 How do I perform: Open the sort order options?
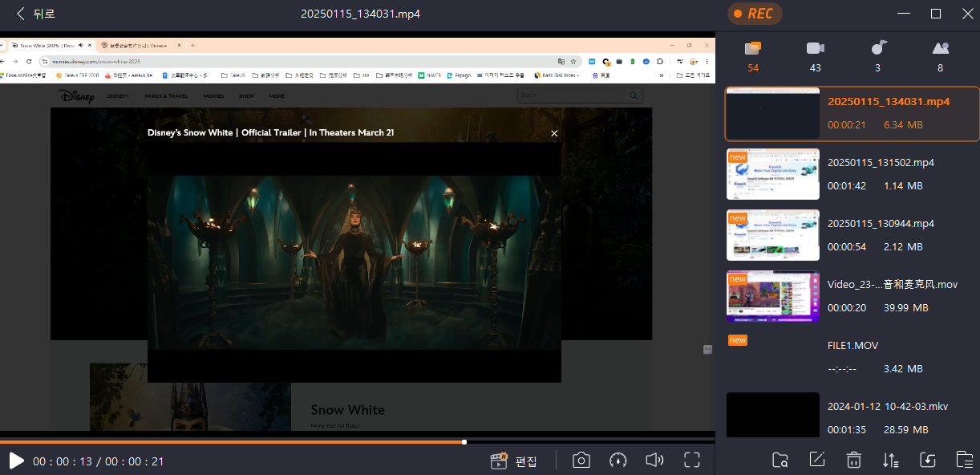tap(890, 460)
